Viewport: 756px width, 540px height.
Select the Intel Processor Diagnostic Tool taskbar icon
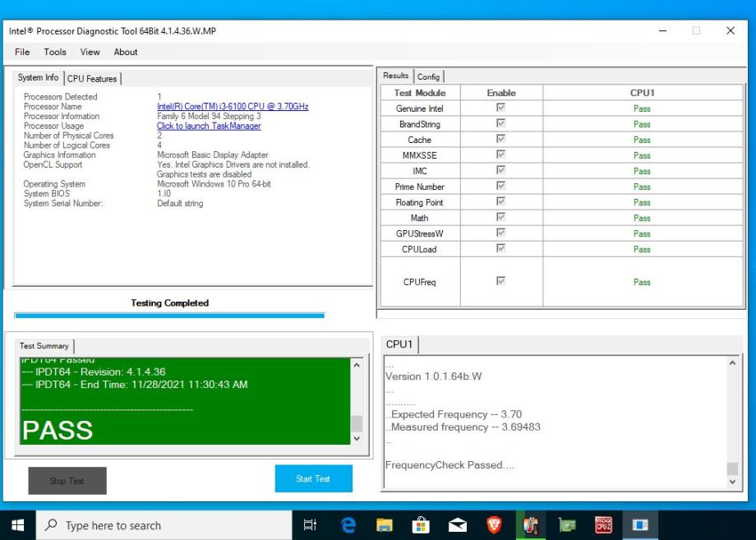[x=640, y=524]
